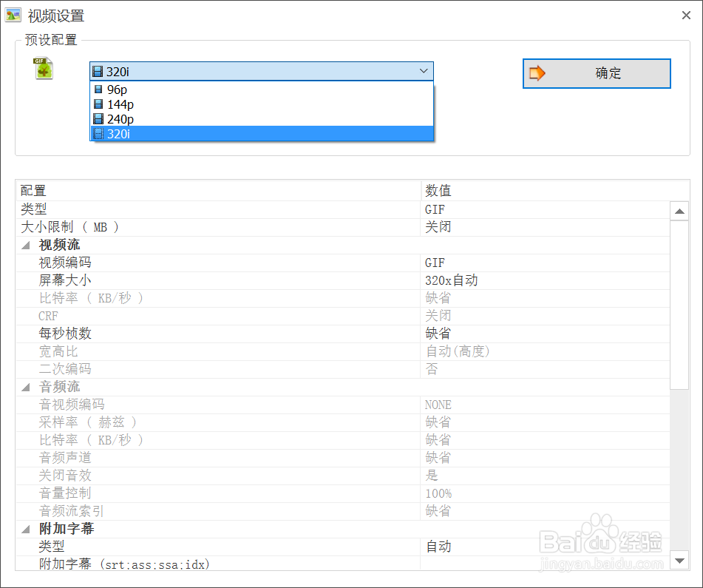
Task: Select the 144p preset option
Action: click(x=262, y=104)
